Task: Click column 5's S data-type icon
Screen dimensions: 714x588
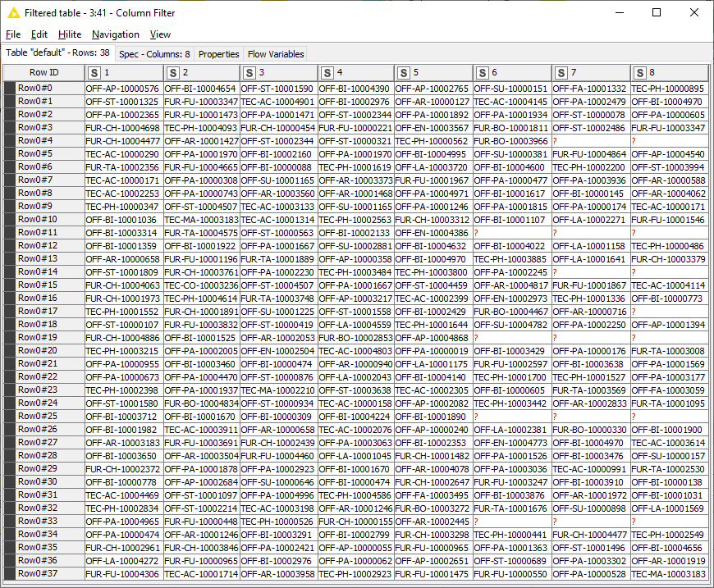Action: pos(404,72)
